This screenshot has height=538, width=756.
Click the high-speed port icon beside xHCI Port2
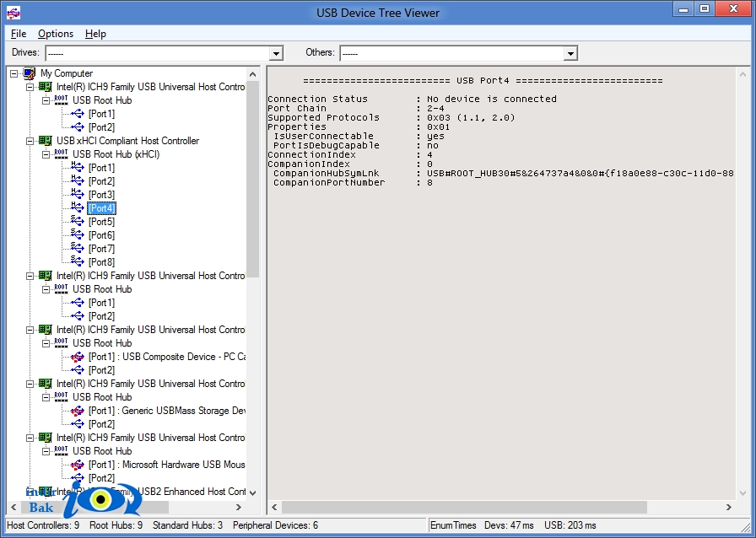coord(77,180)
